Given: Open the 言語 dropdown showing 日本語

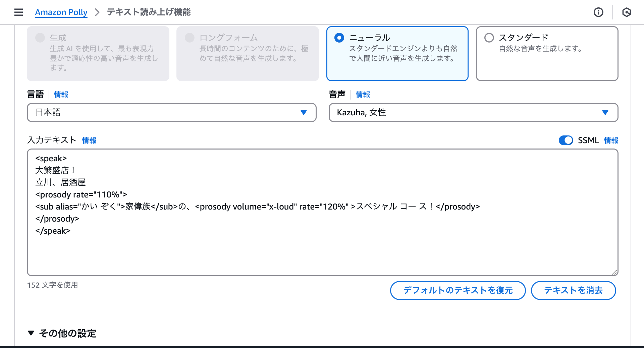Looking at the screenshot, I should point(304,113).
